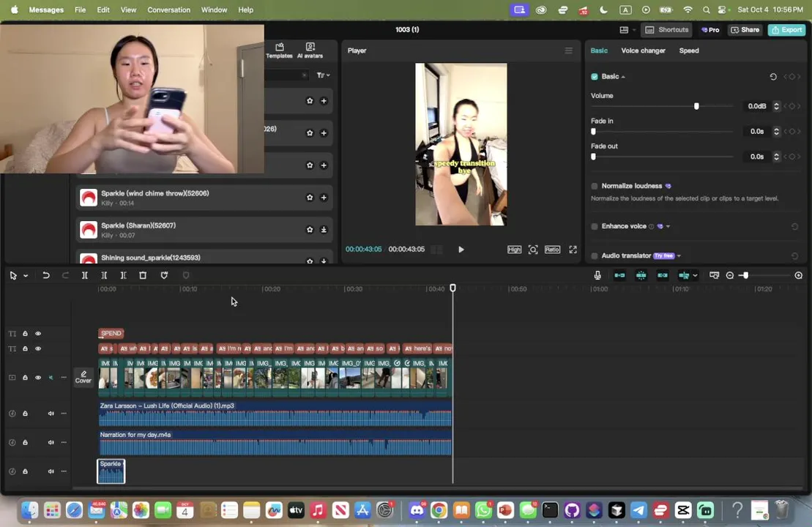This screenshot has height=527, width=812.
Task: Split clip at playhead
Action: (85, 275)
